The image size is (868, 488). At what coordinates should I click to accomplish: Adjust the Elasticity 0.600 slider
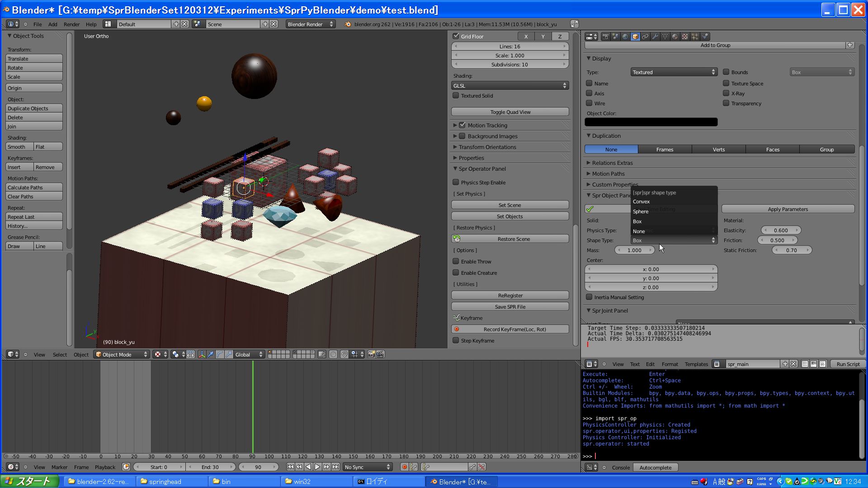pyautogui.click(x=781, y=230)
